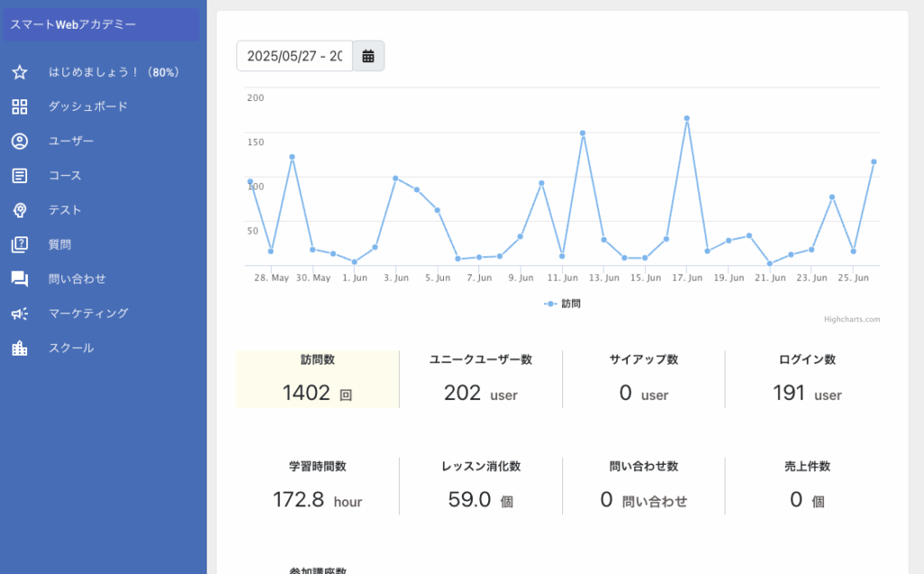Viewport: 924px width, 574px height.
Task: Click the star icon beside はじめましょう
Action: coord(20,72)
